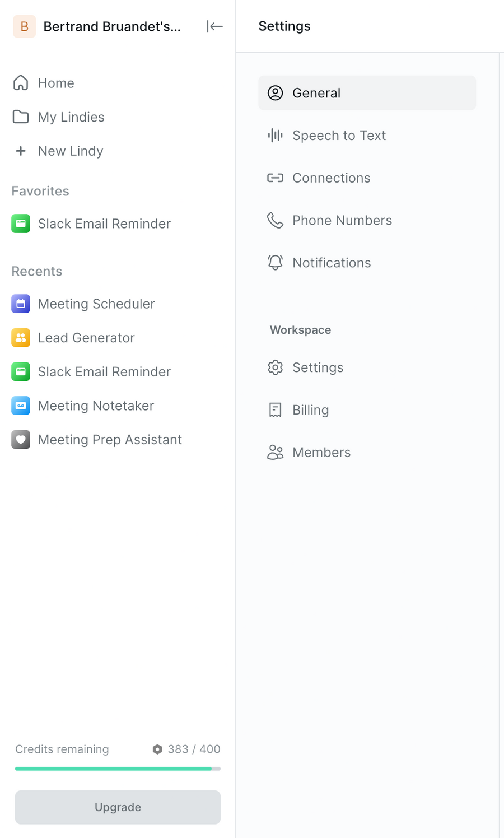The height and width of the screenshot is (838, 504).
Task: Open the Members section under Workspace
Action: (x=321, y=452)
